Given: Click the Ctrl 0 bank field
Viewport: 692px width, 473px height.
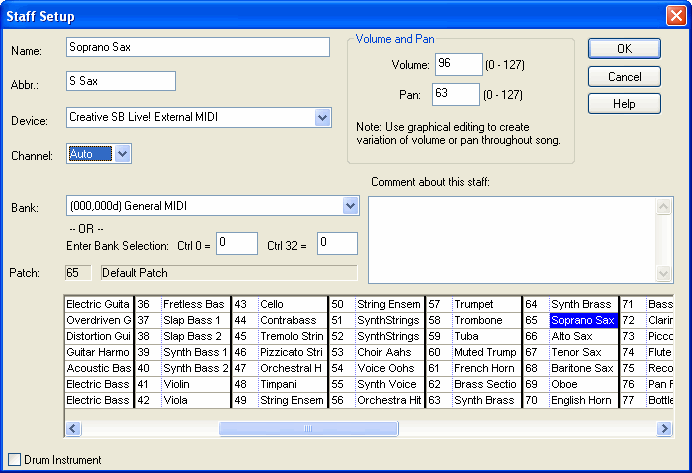Looking at the screenshot, I should (236, 243).
